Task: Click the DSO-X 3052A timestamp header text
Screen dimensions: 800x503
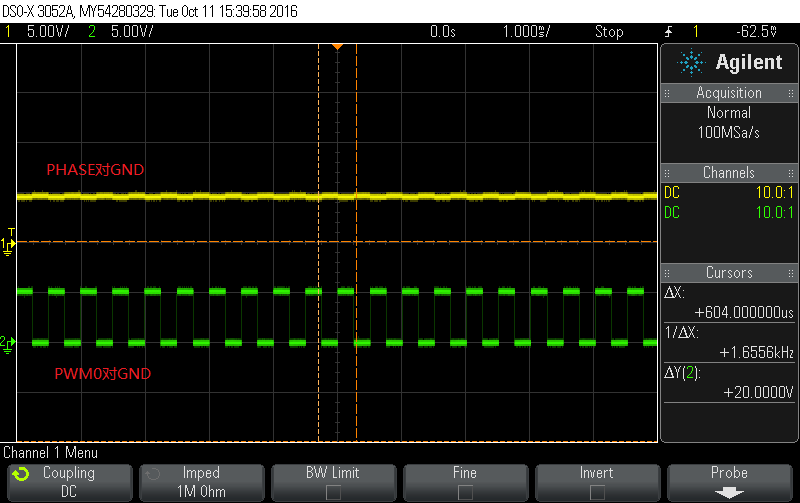Action: tap(150, 11)
